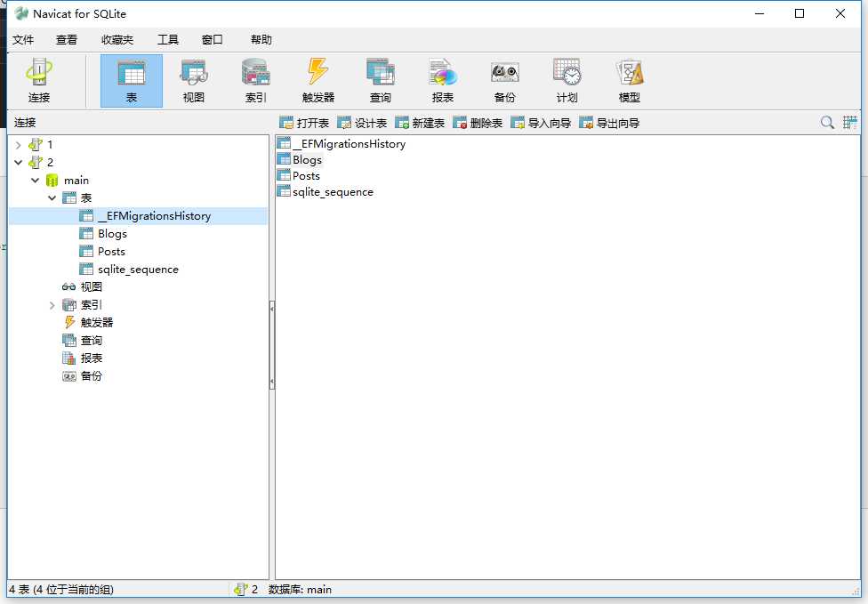
Task: Select sqlite_sequence in the left tree
Action: pyautogui.click(x=129, y=270)
